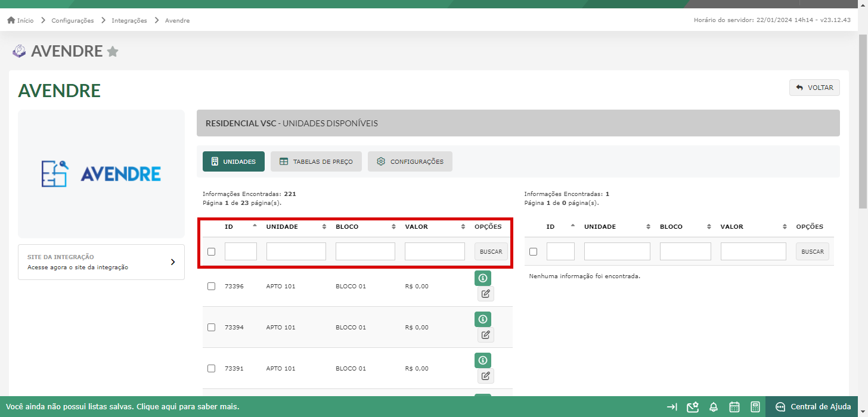Click the AVENDRE header logo icon
This screenshot has height=417, width=868.
point(19,51)
